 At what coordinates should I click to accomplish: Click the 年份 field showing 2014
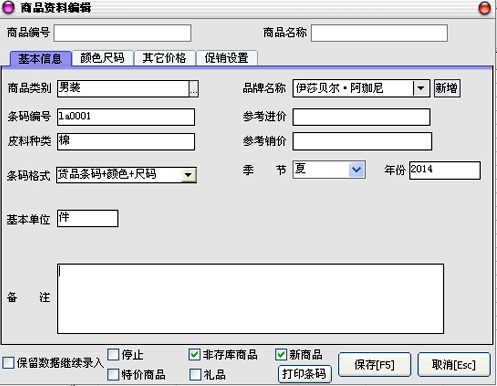pyautogui.click(x=445, y=170)
